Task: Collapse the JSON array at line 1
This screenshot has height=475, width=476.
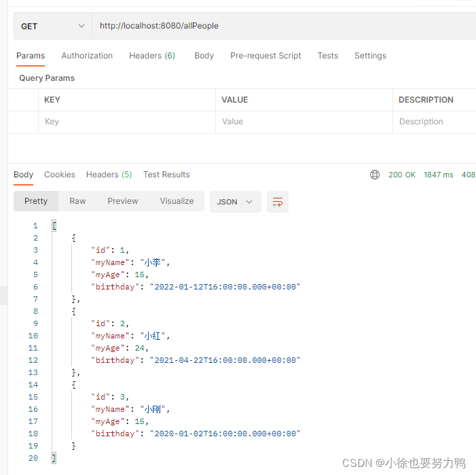Action: pyautogui.click(x=54, y=226)
